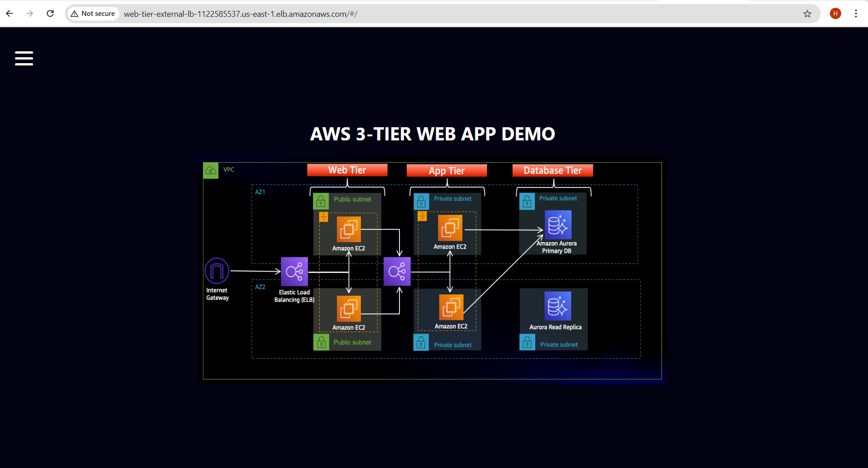The width and height of the screenshot is (868, 468).
Task: Click the App Tier red label
Action: 447,171
